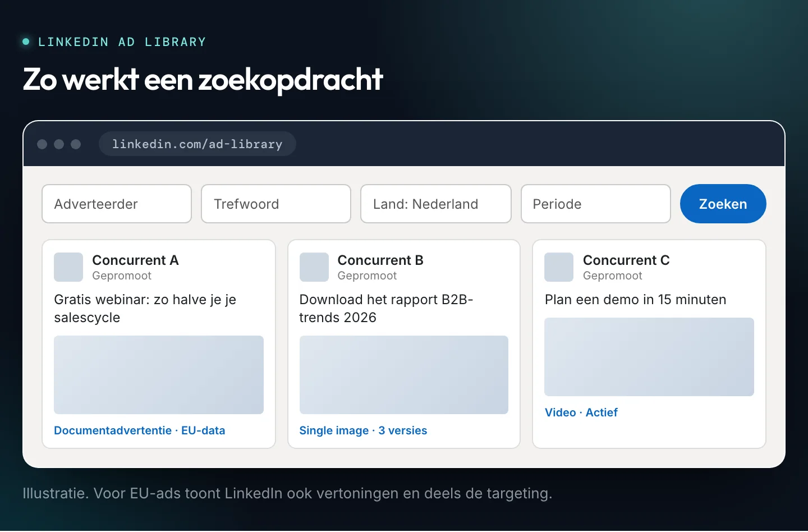Click the Zoeken button
808x532 pixels.
pyautogui.click(x=723, y=204)
